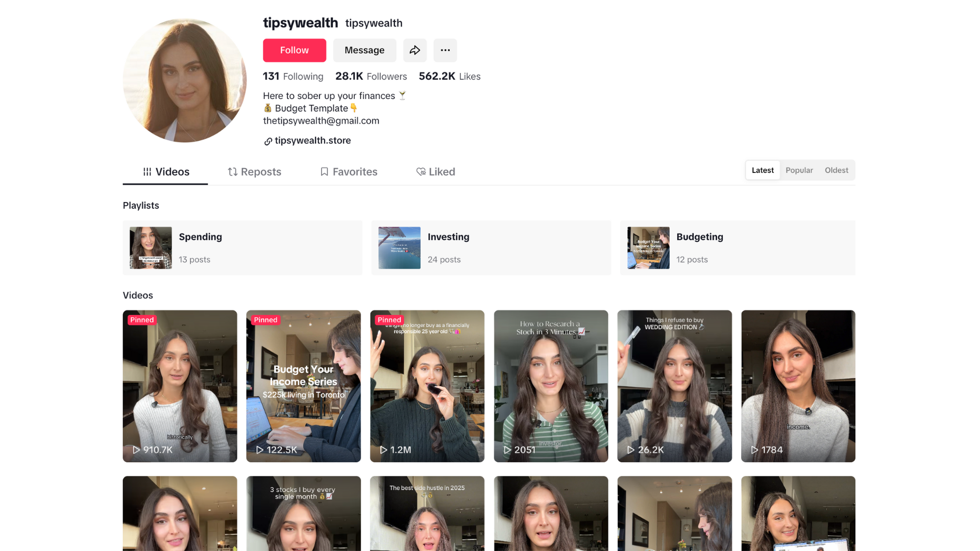
Task: Switch to the Favorites tab
Action: coord(349,172)
